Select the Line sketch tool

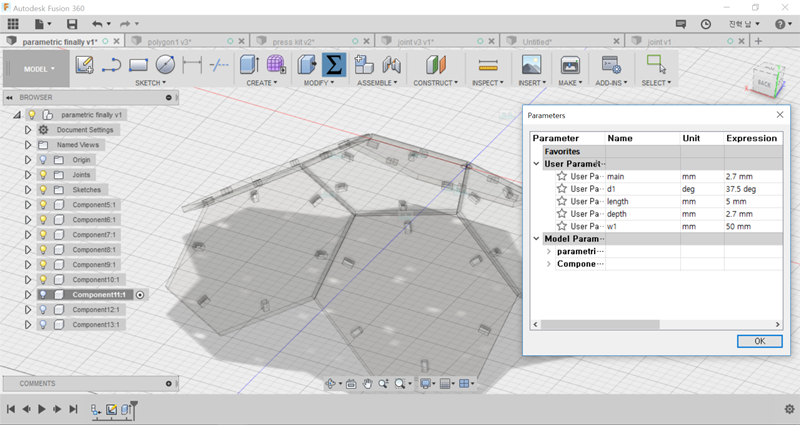(112, 65)
